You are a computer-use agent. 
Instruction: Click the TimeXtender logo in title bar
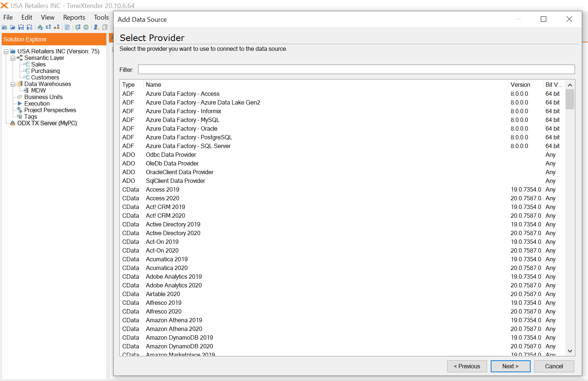pyautogui.click(x=4, y=5)
